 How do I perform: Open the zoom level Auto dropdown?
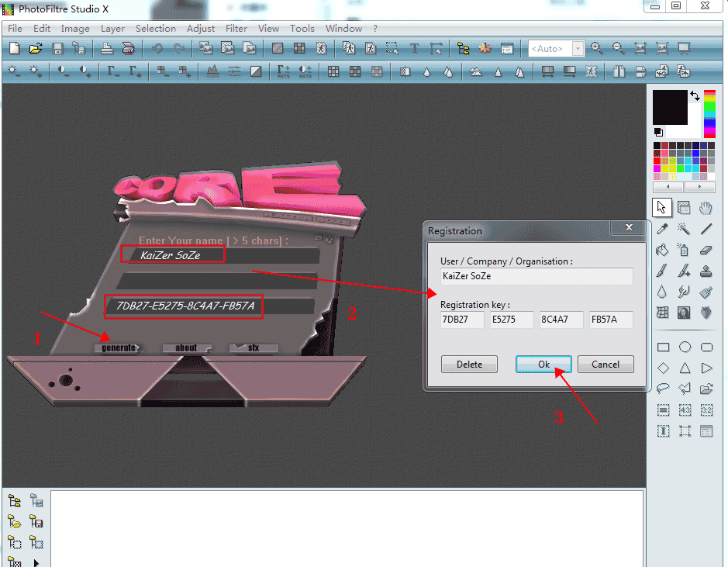(x=578, y=48)
